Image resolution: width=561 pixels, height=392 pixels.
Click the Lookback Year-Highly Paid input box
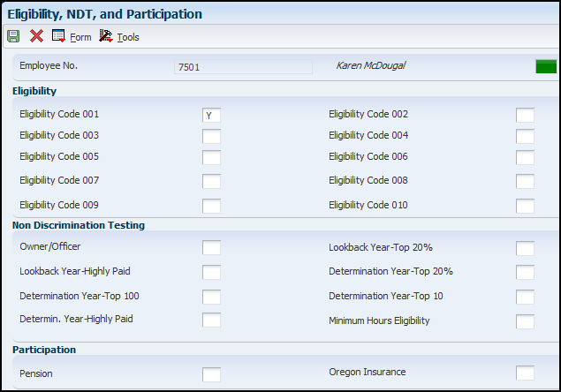(x=211, y=272)
